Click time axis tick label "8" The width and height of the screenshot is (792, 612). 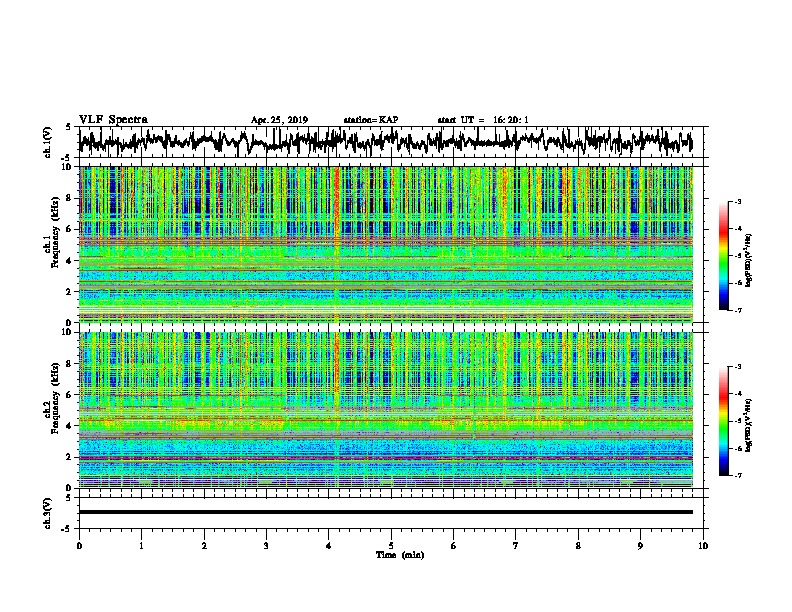click(x=578, y=546)
